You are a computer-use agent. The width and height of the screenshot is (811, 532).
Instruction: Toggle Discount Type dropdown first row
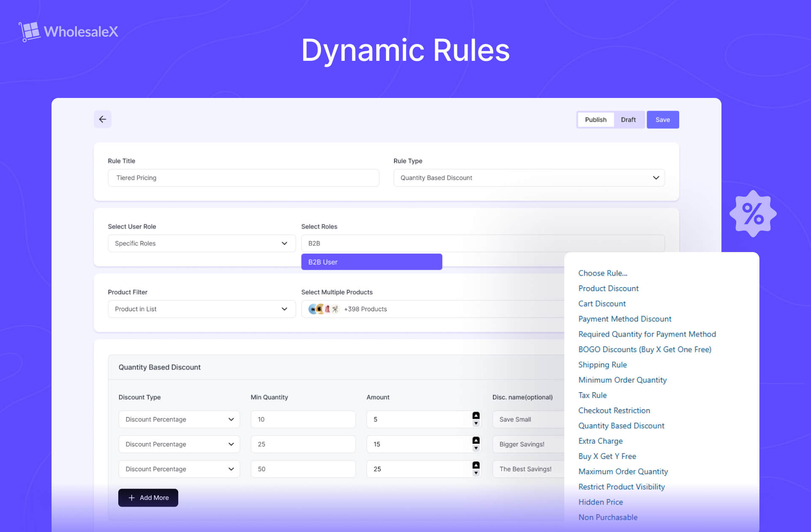(231, 419)
